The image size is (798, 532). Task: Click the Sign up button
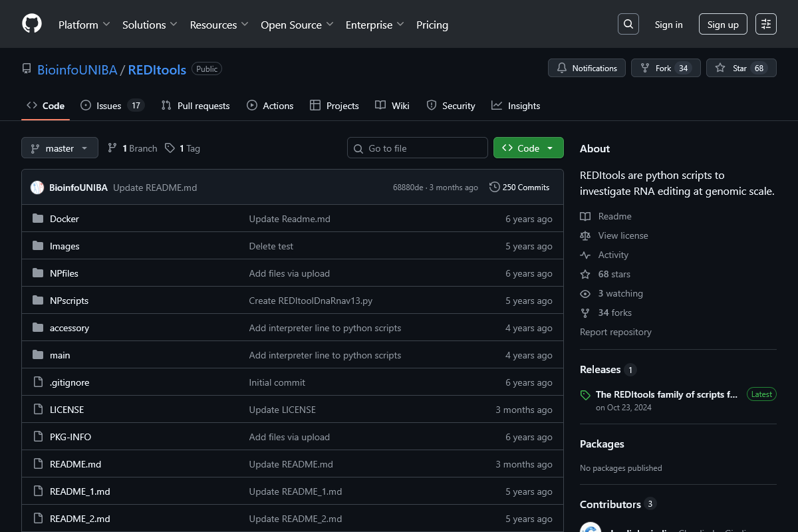pyautogui.click(x=723, y=23)
